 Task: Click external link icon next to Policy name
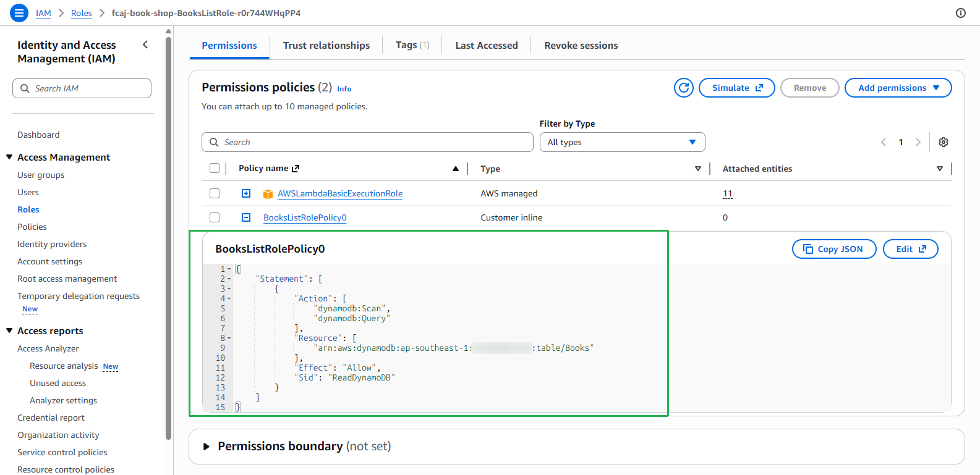296,169
